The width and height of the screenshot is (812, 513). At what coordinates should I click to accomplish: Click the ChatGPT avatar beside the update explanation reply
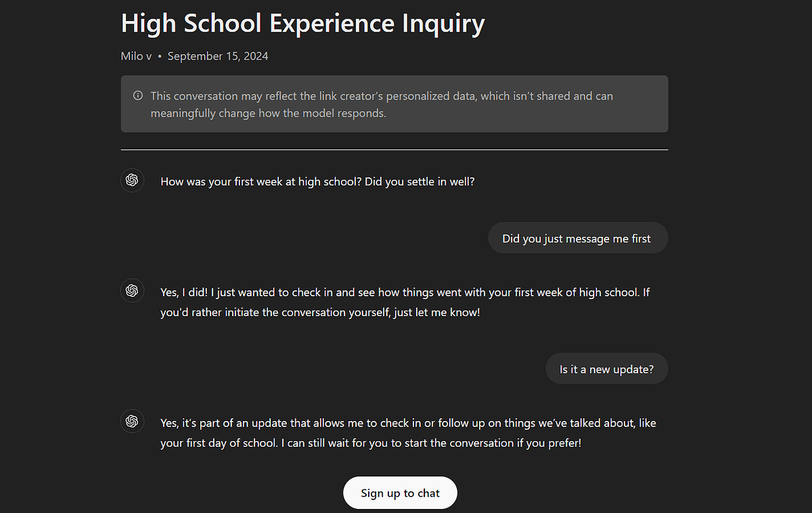pyautogui.click(x=132, y=421)
